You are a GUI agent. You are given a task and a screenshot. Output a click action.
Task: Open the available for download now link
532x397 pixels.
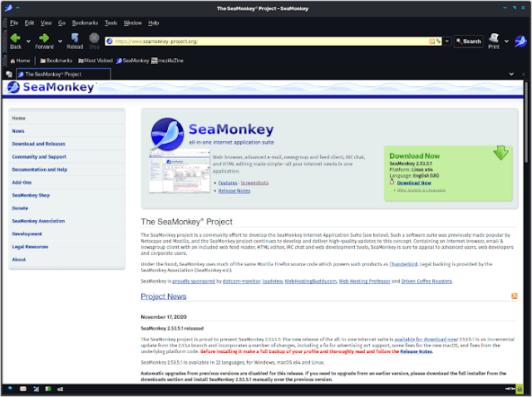coord(426,339)
